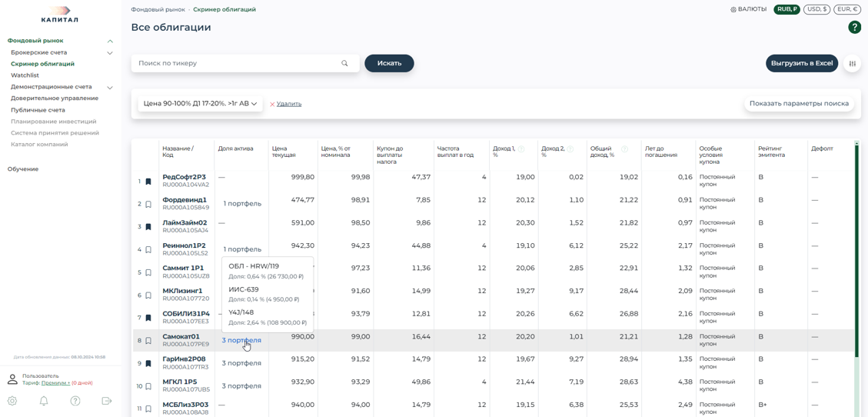Screen dimensions: 868x417
Task: Click the red X icon before Удалить
Action: click(272, 104)
